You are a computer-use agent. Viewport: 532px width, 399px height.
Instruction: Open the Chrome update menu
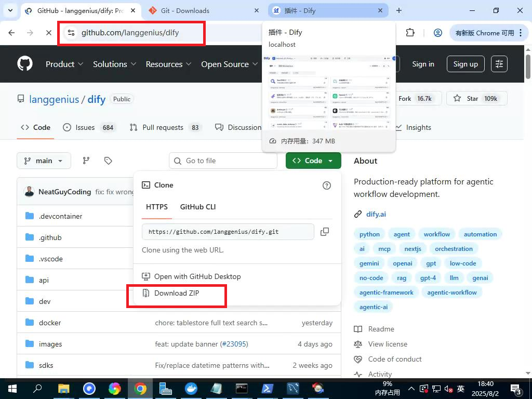tap(488, 33)
